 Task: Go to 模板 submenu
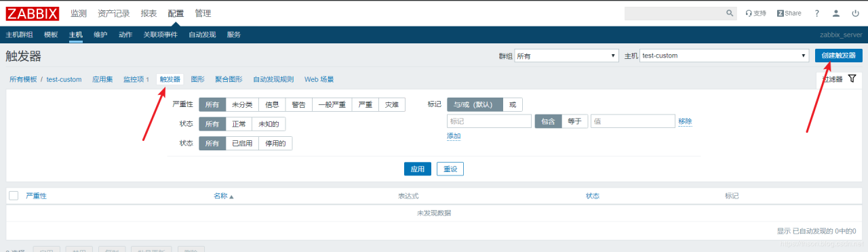tap(51, 35)
